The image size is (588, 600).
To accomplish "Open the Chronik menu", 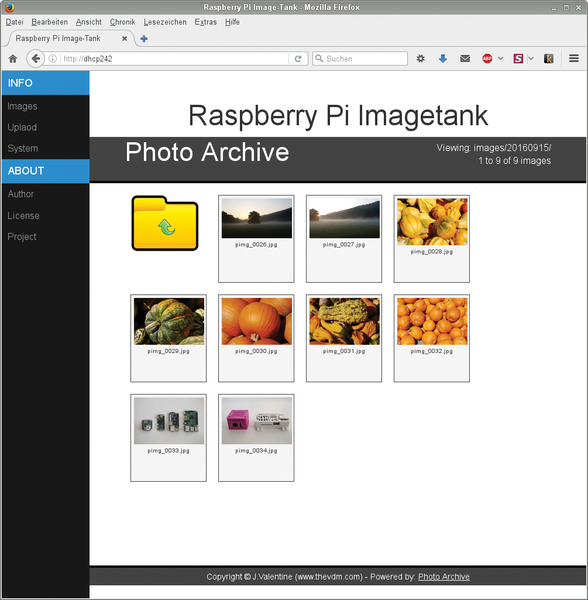I will pyautogui.click(x=122, y=22).
